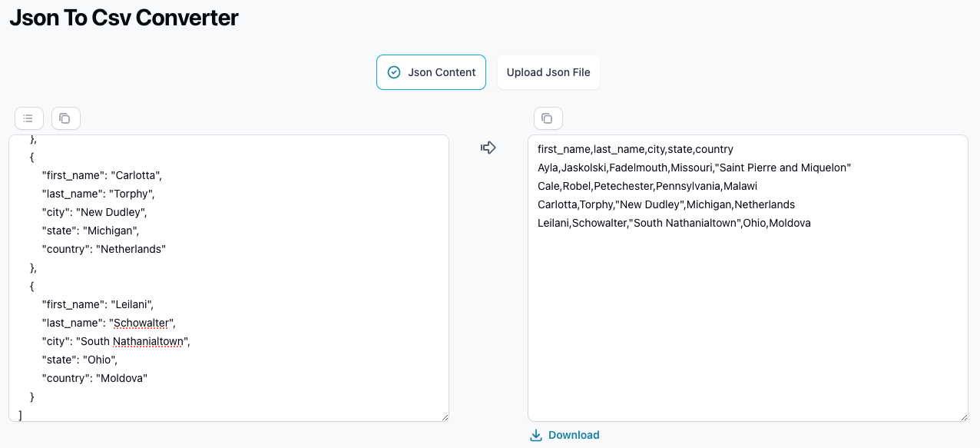Click the Cale Robel Malawi row in CSV

tap(646, 185)
